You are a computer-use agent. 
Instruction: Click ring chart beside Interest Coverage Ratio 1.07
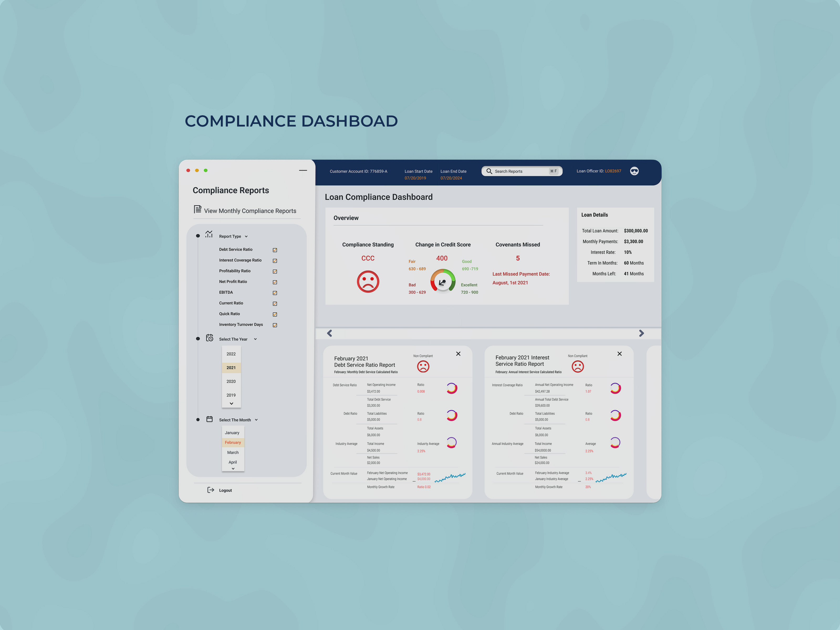[x=615, y=388]
